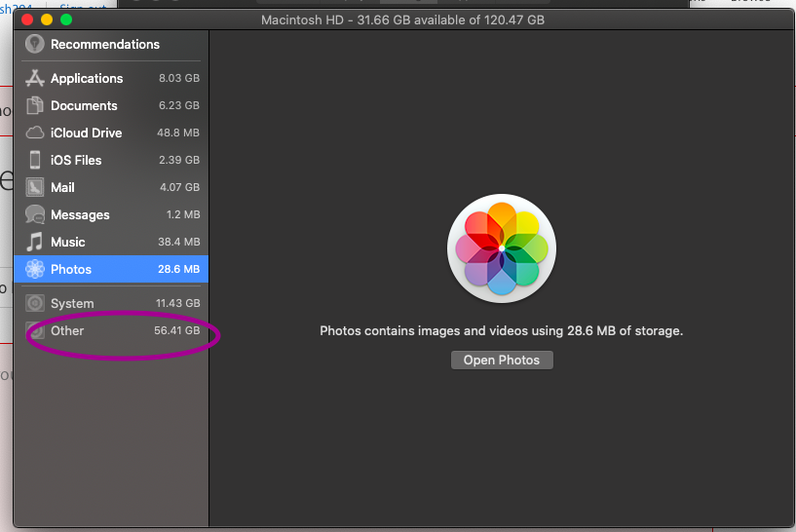Screen dimensions: 796x532
Task: Click the Open Photos button
Action: click(502, 360)
